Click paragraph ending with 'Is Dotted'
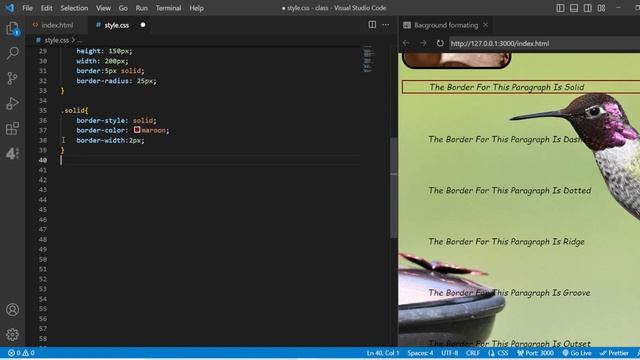 pyautogui.click(x=510, y=190)
